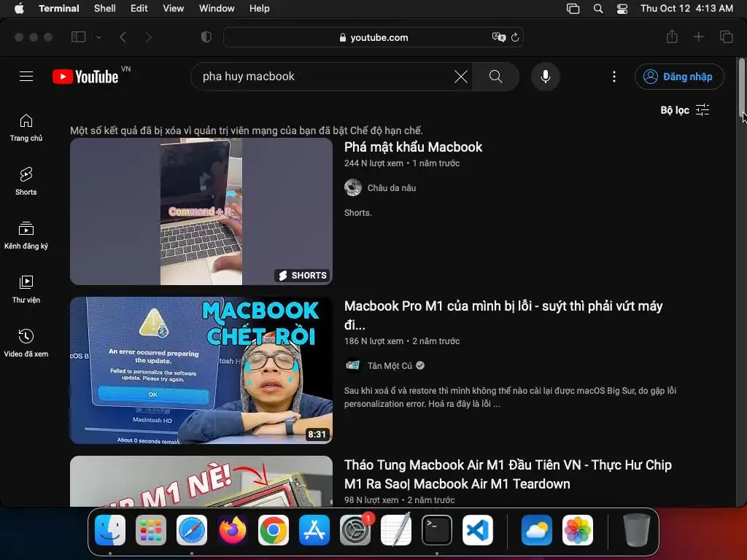
Task: Go to YouTube home via logo
Action: (86, 76)
